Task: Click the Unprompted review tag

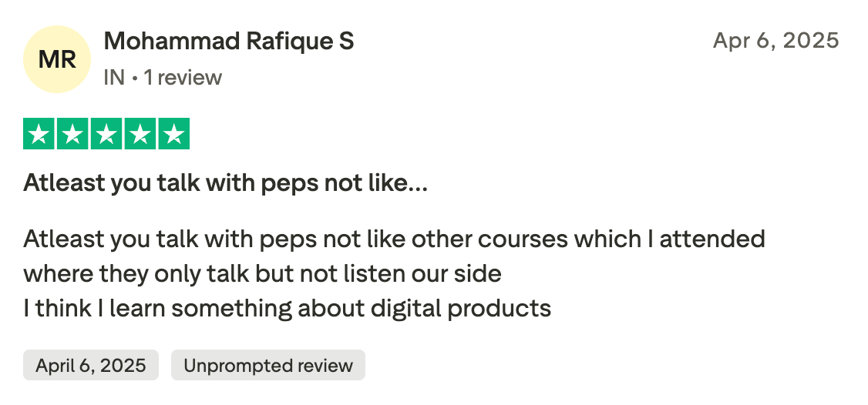Action: point(268,365)
